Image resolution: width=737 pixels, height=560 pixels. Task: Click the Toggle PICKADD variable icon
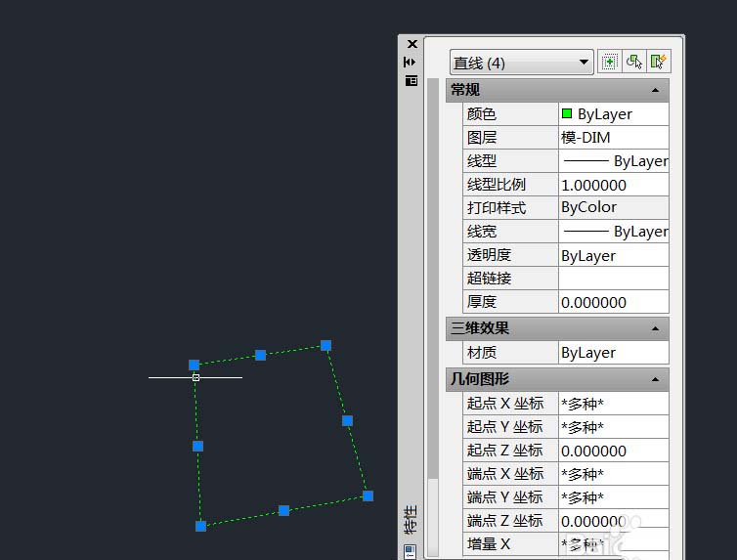click(x=609, y=62)
